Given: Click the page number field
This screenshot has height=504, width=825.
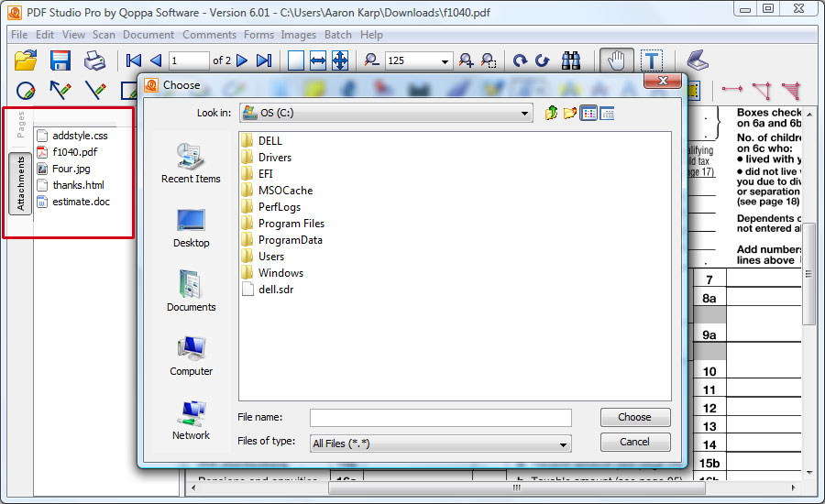Looking at the screenshot, I should [x=188, y=61].
